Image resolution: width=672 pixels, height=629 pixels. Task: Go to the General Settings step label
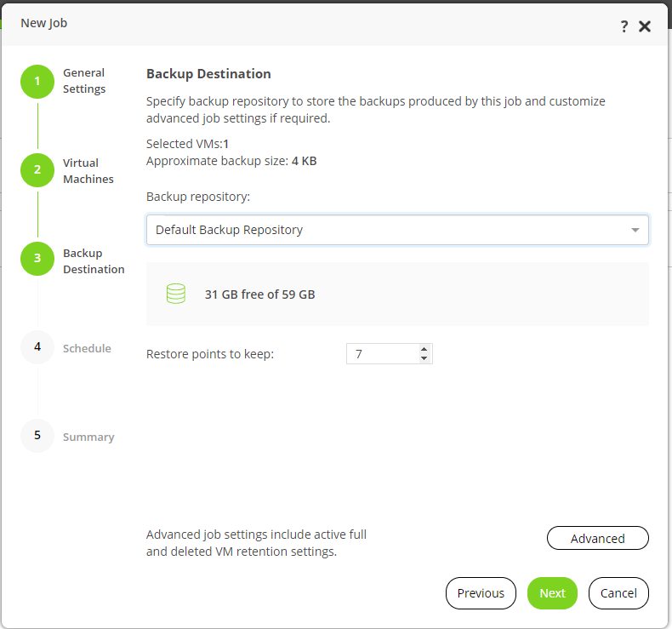click(84, 81)
